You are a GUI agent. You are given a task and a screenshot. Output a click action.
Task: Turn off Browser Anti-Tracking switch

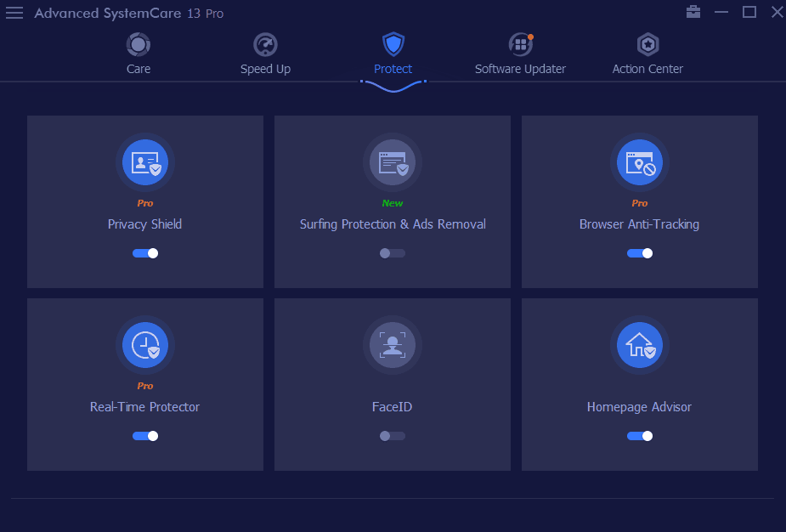[x=640, y=253]
